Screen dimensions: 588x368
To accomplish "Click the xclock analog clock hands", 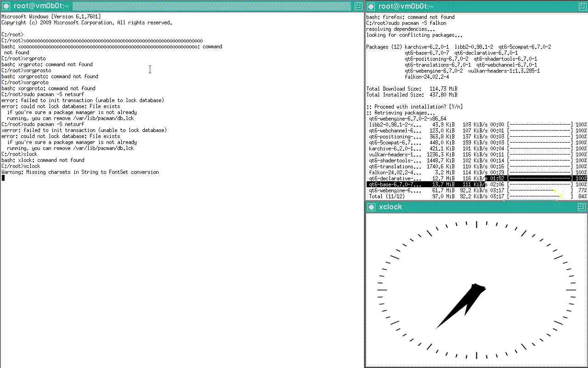I will (x=461, y=306).
